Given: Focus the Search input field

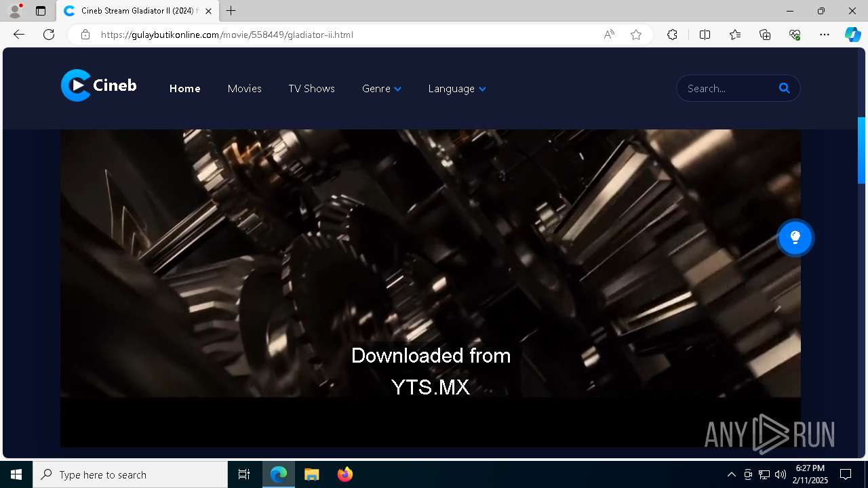Looking at the screenshot, I should pyautogui.click(x=729, y=88).
